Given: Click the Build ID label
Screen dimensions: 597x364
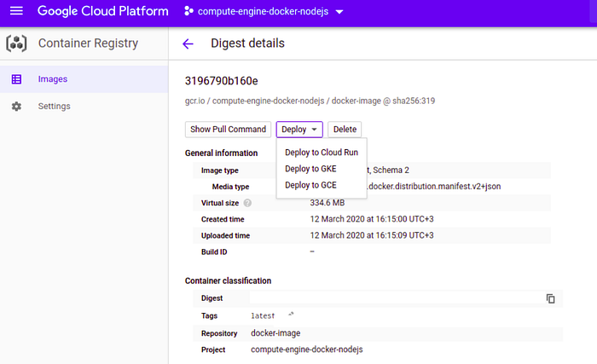Looking at the screenshot, I should pos(214,252).
